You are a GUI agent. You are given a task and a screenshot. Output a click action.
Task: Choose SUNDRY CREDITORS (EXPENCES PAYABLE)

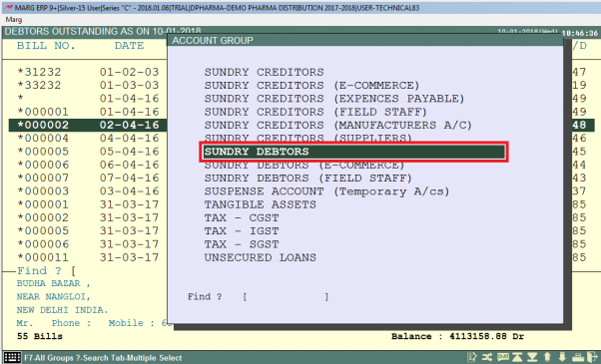pos(334,99)
